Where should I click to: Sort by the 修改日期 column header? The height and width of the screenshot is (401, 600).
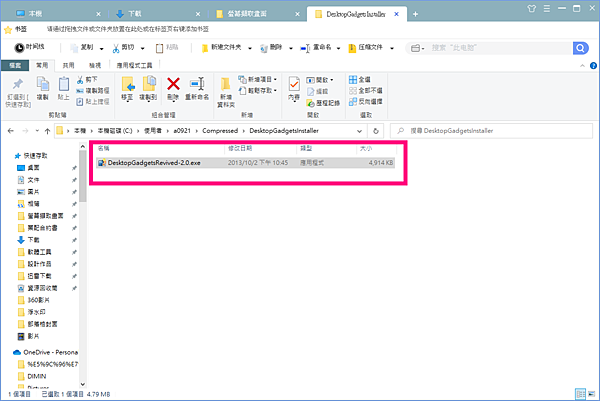point(240,148)
